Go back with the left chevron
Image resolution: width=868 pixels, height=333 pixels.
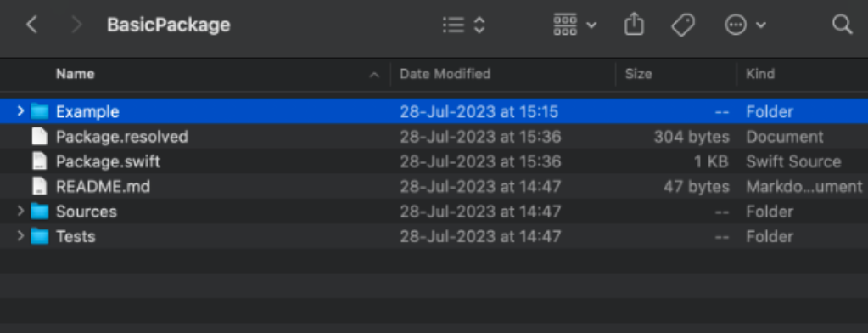[x=32, y=25]
